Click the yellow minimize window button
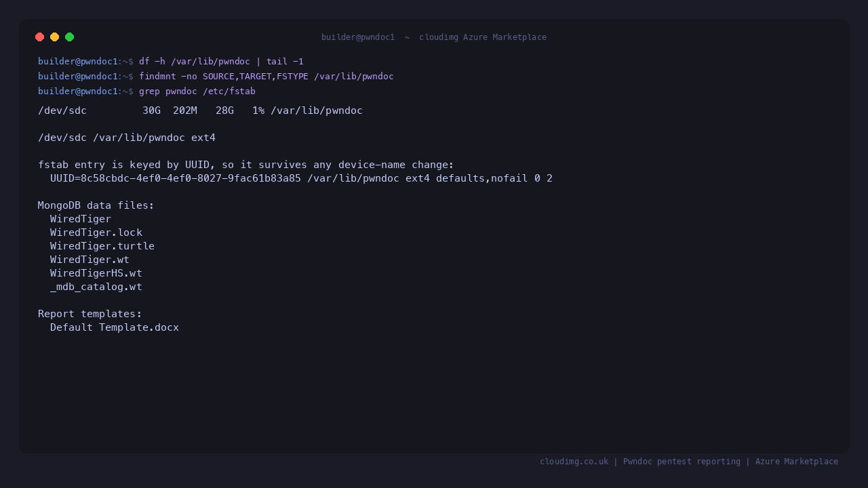Screen dimensions: 868x488 pyautogui.click(x=55, y=37)
